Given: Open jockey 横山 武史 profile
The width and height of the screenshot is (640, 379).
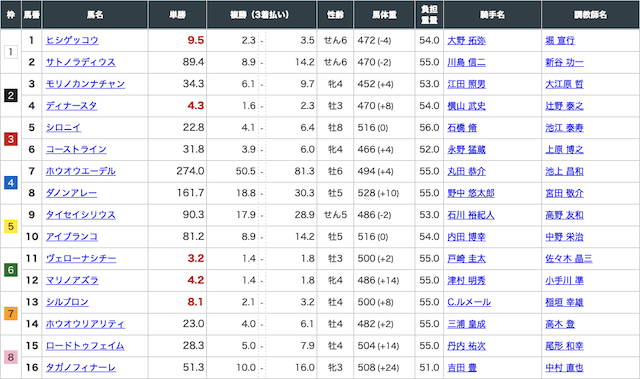Looking at the screenshot, I should 467,106.
